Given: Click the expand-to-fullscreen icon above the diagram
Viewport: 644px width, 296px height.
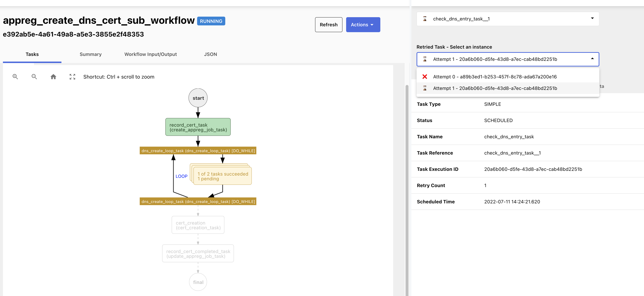Looking at the screenshot, I should coord(72,77).
